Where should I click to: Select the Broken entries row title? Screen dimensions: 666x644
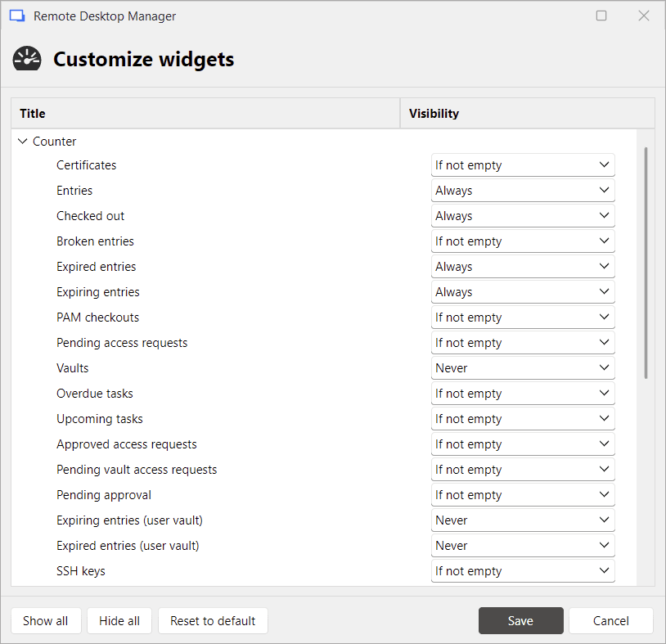point(95,241)
